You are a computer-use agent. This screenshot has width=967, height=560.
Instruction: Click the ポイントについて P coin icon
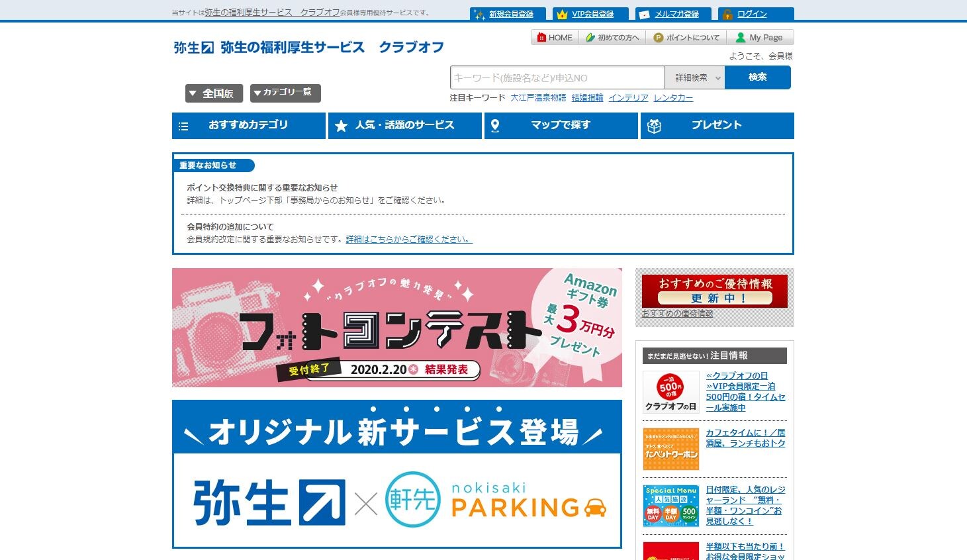[x=658, y=38]
